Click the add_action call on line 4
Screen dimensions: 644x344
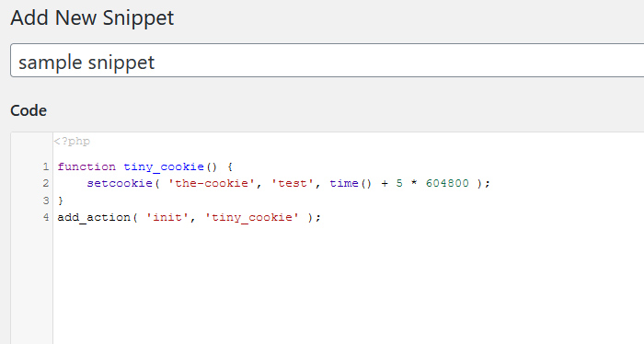click(x=94, y=217)
